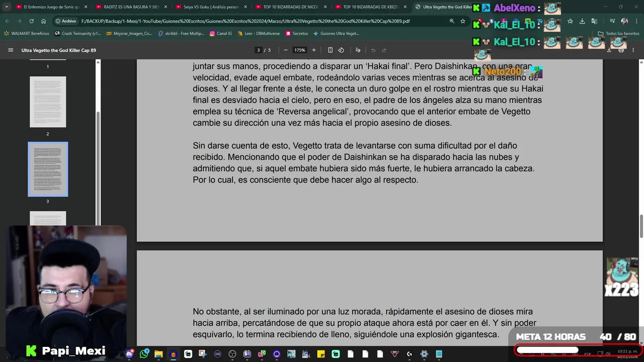Open Snipping Tool from the taskbar
The image size is (644, 362).
pyautogui.click(x=202, y=354)
